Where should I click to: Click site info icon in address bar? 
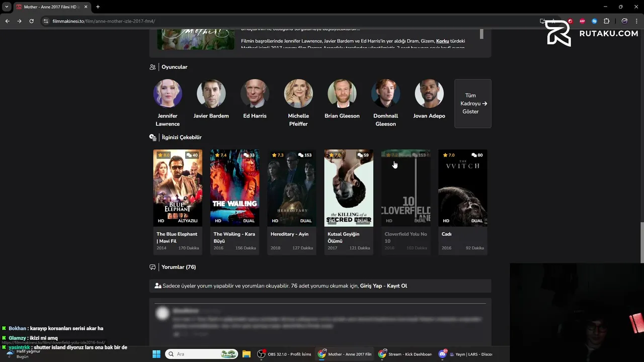pos(46,21)
